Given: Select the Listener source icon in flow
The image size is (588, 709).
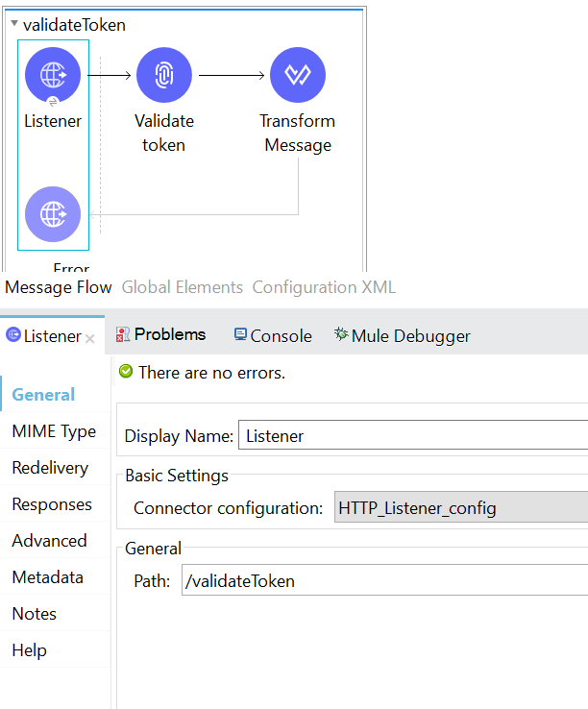Looking at the screenshot, I should pyautogui.click(x=53, y=75).
